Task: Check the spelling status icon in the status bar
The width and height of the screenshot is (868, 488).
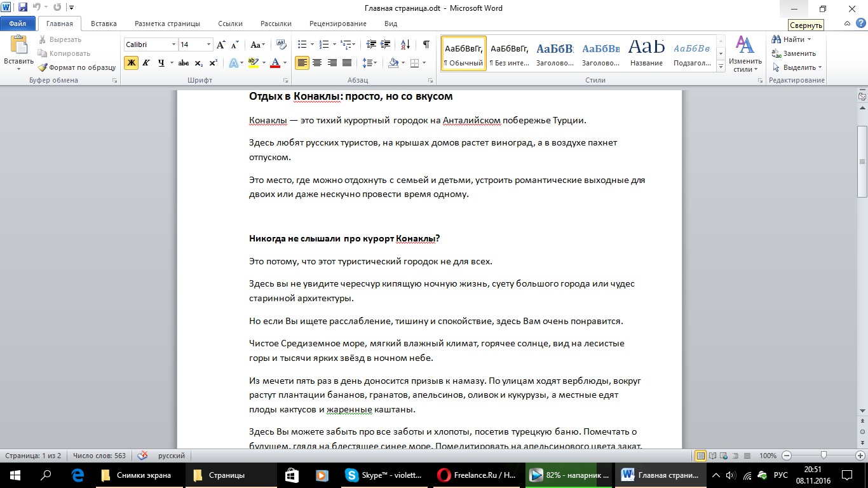Action: (143, 456)
